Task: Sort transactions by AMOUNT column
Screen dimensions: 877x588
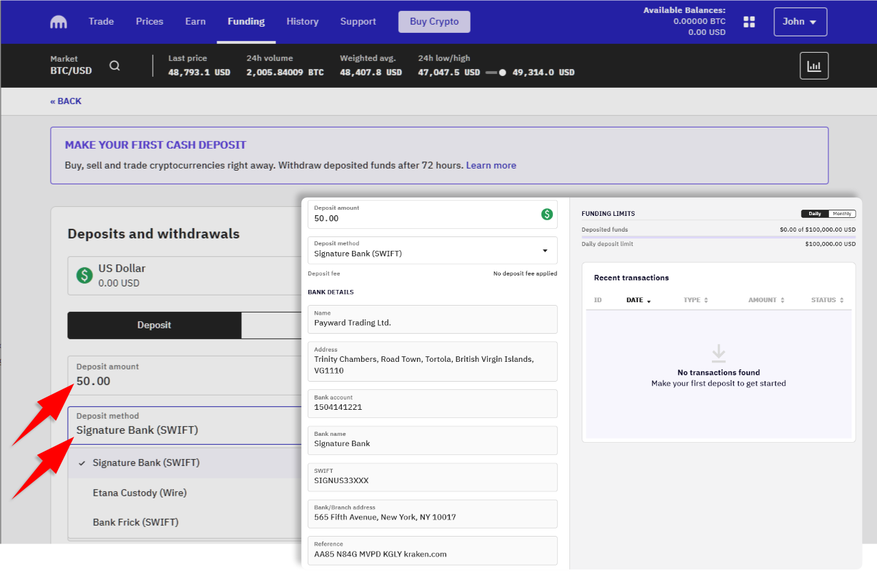Action: click(x=766, y=300)
